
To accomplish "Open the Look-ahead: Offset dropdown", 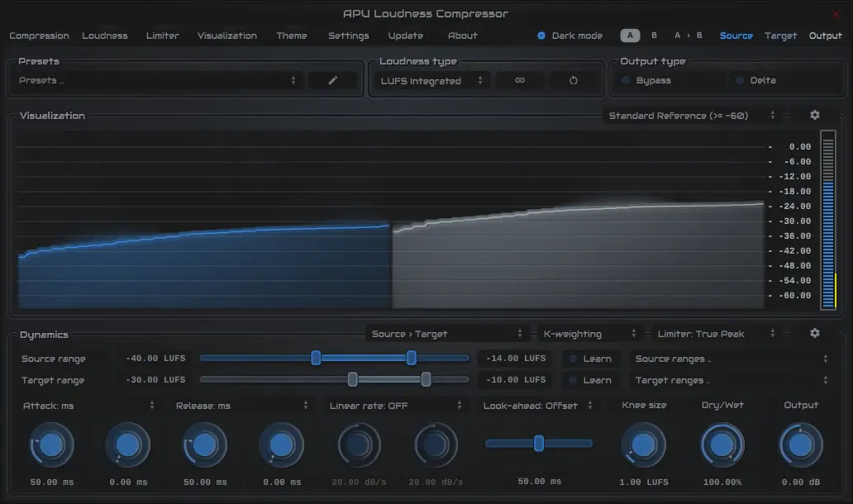I will click(x=537, y=406).
